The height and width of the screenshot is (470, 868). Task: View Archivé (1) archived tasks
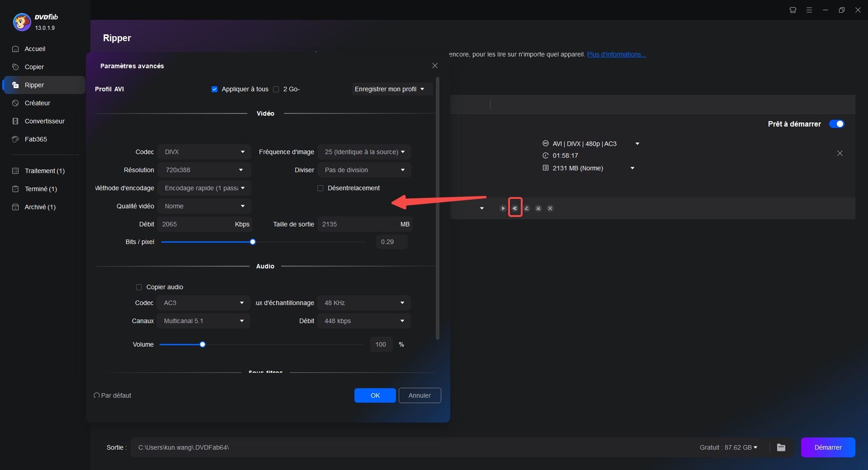(x=40, y=207)
